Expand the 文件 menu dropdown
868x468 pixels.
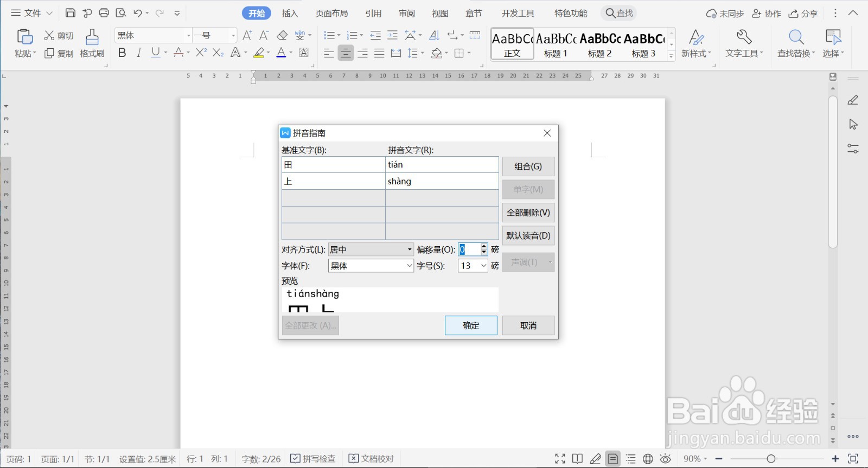coord(49,13)
